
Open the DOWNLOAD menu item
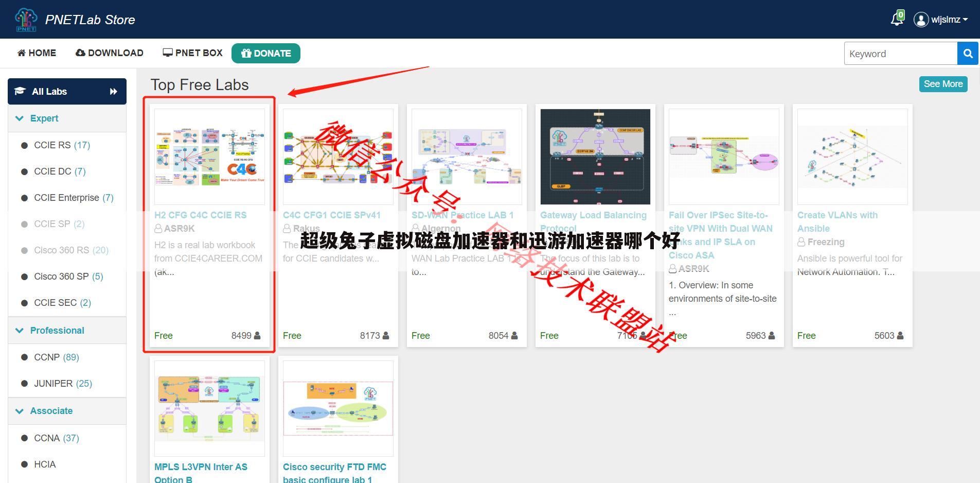click(x=110, y=53)
